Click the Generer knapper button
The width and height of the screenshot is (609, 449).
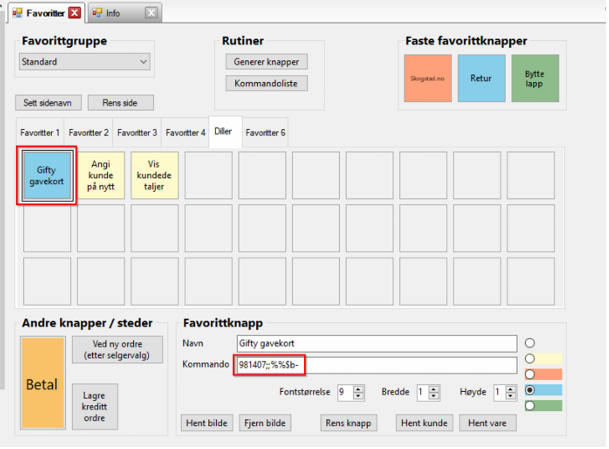click(265, 62)
